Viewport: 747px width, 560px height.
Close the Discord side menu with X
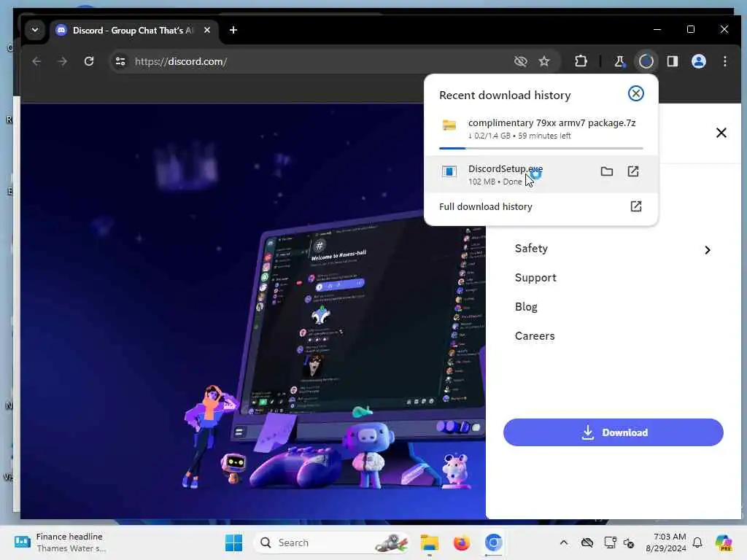(x=721, y=133)
